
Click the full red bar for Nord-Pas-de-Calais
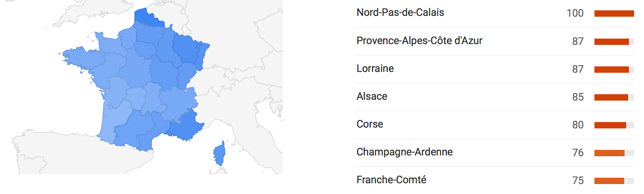pyautogui.click(x=614, y=14)
